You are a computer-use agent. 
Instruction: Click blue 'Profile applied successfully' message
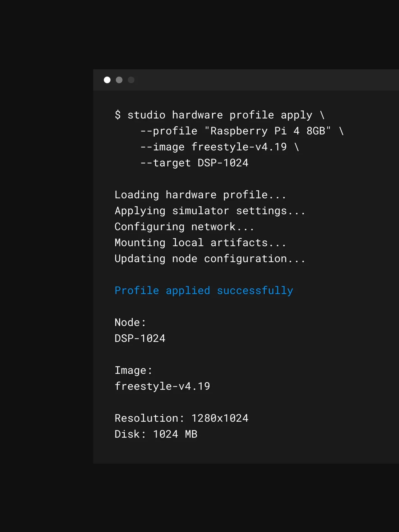click(204, 291)
